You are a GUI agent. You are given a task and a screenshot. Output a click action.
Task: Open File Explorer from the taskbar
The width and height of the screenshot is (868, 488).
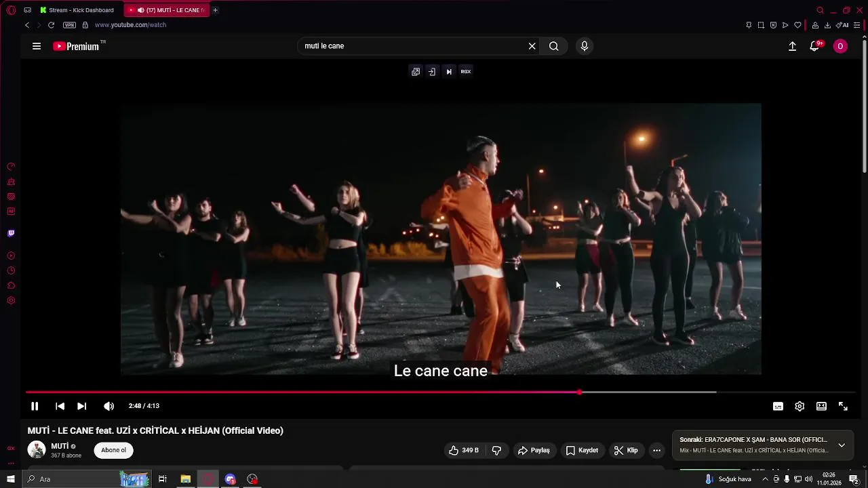pyautogui.click(x=185, y=479)
